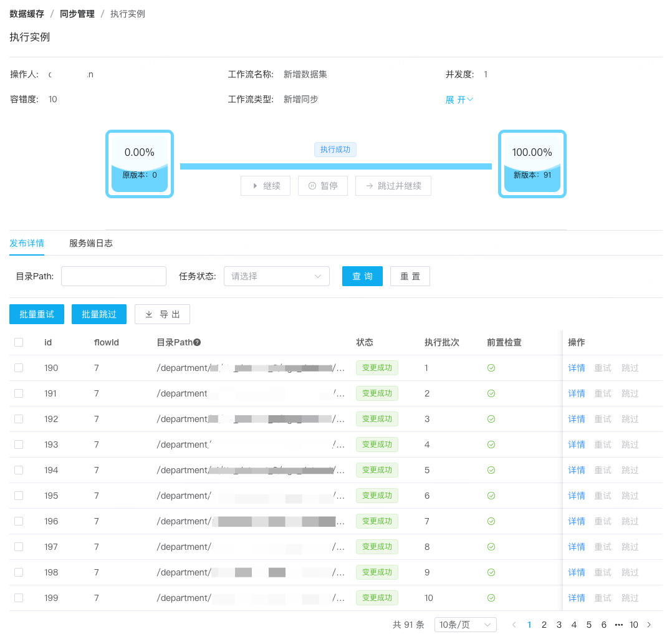
Task: Click the 查询 button
Action: (362, 276)
